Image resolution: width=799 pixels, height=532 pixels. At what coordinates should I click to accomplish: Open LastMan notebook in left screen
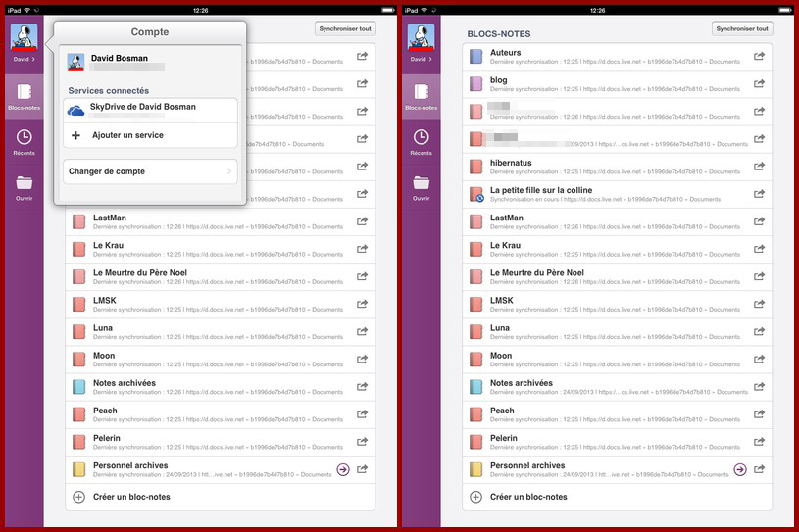221,221
